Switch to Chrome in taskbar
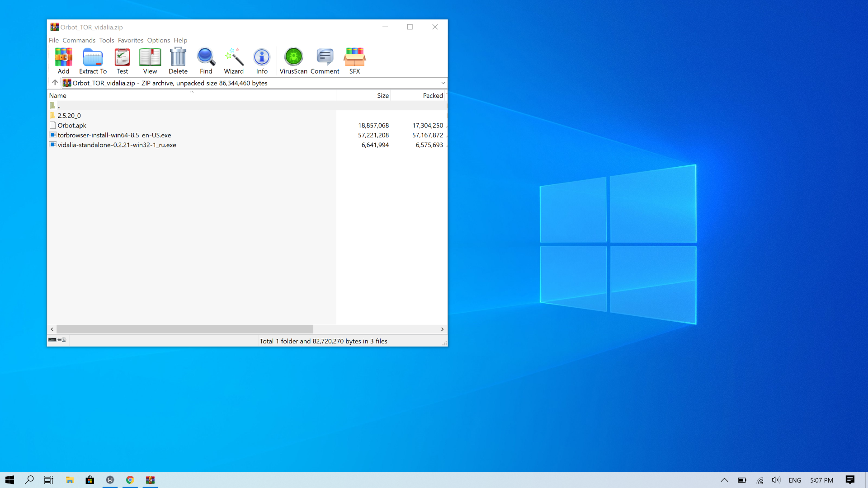868x488 pixels. 130,480
